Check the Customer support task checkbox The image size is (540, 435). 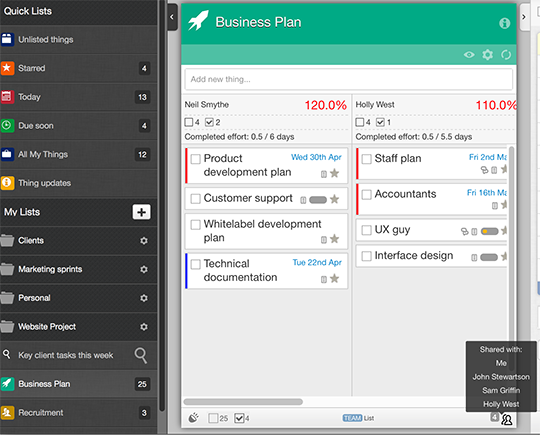[x=196, y=199]
